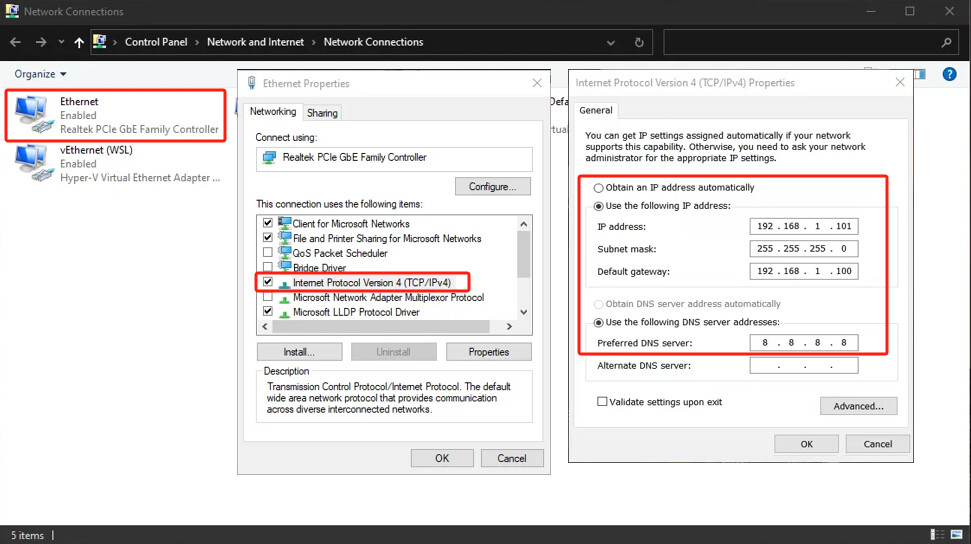Click Network and Internet breadcrumb
This screenshot has height=544, width=971.
256,42
